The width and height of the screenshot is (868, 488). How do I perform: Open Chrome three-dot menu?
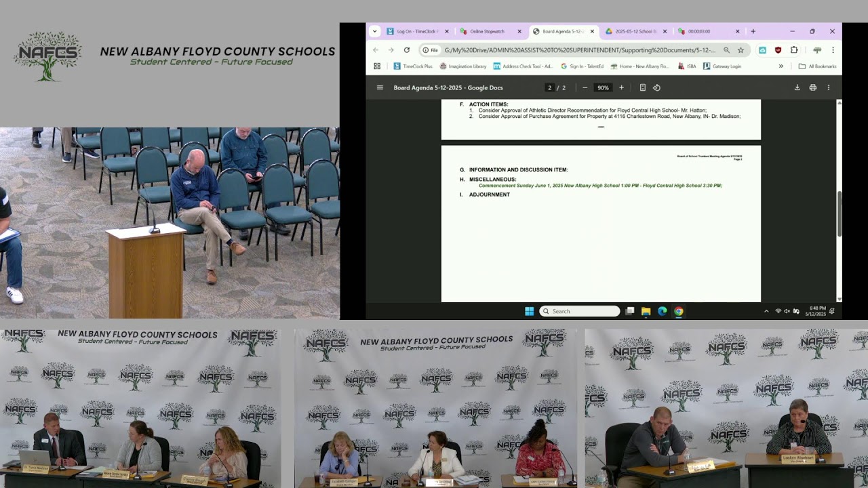[x=833, y=50]
